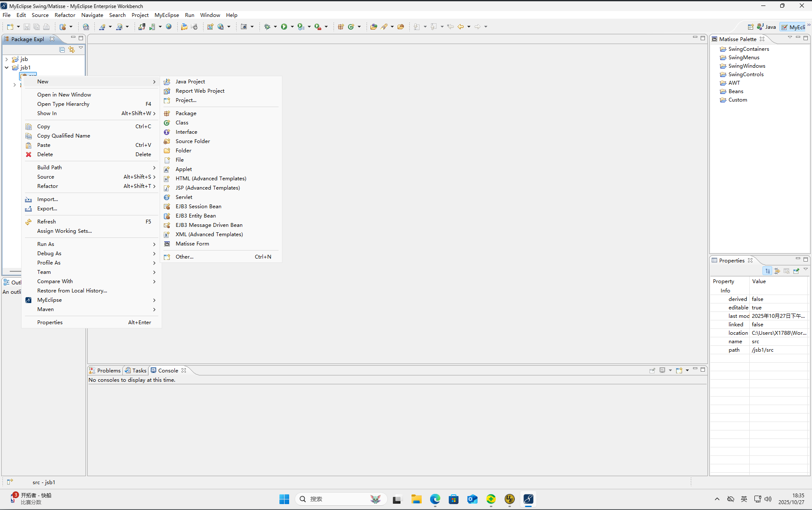Click the File Explorer taskbar icon
The height and width of the screenshot is (510, 812).
tap(416, 499)
